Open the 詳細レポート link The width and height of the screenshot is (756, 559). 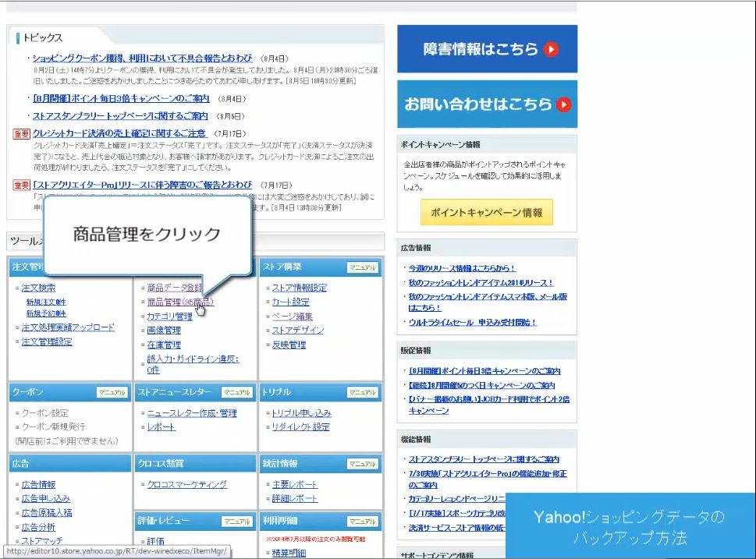click(x=295, y=498)
